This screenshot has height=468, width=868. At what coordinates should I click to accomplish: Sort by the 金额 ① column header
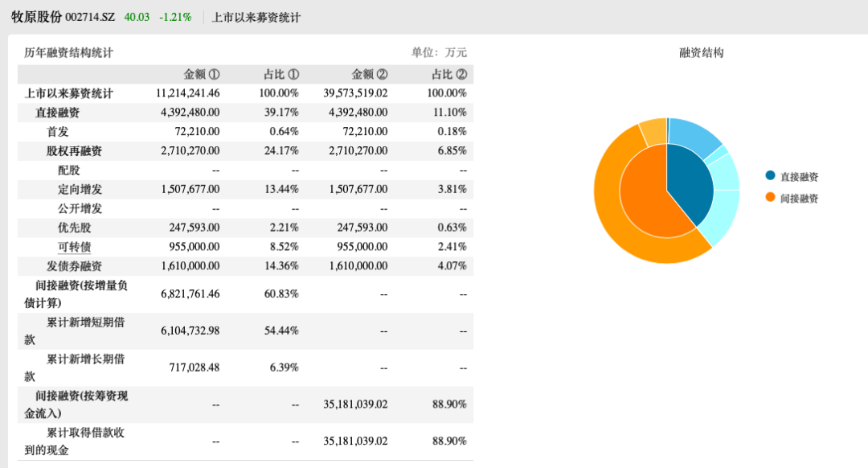coord(202,74)
